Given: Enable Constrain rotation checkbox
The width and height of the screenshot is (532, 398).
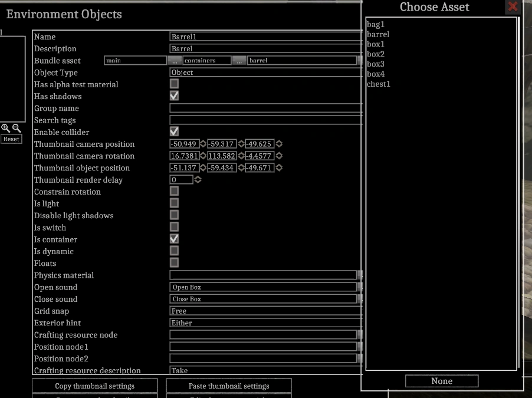Looking at the screenshot, I should point(174,191).
